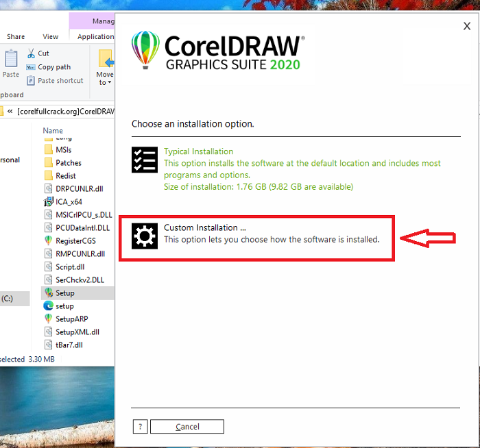Click the Typical Installation checklist icon
The height and width of the screenshot is (448, 480).
pos(145,160)
